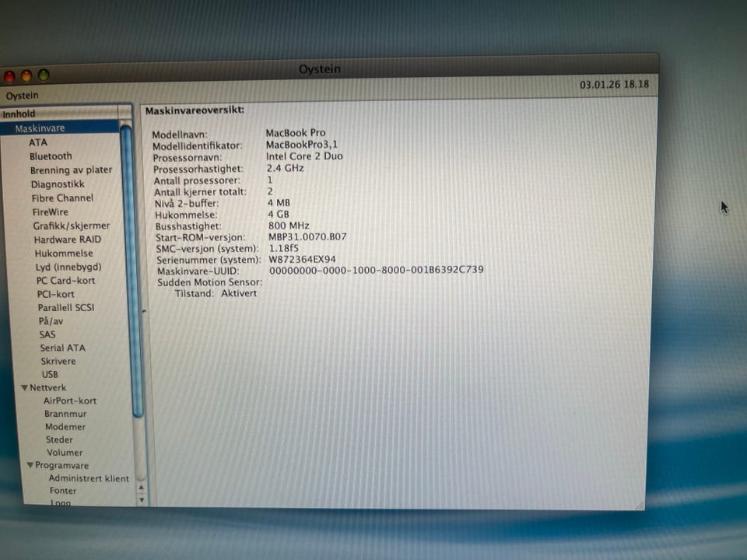This screenshot has height=560, width=747.
Task: Select Fonter under Programvare
Action: [62, 491]
